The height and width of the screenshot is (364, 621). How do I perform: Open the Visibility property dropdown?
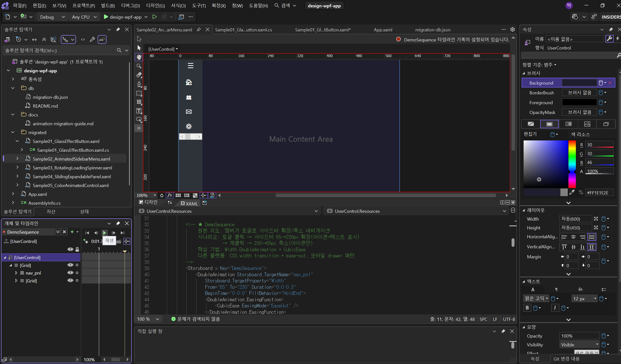tap(597, 345)
